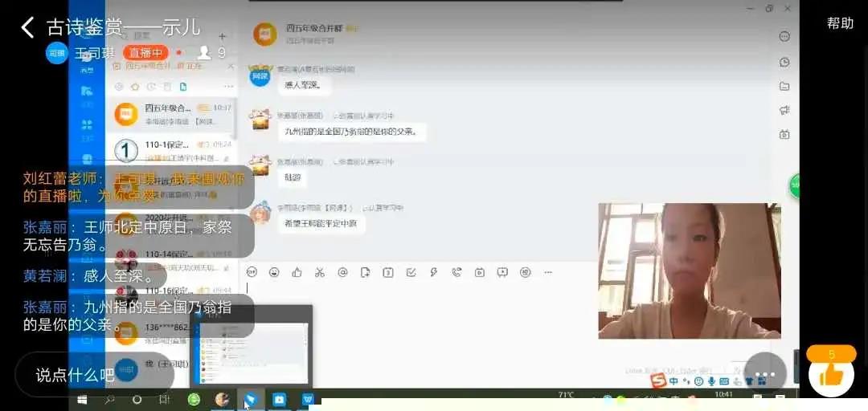The height and width of the screenshot is (411, 868).
Task: Click the message 九州指的是全国乃翁指的是你的父亲
Action: 351,132
